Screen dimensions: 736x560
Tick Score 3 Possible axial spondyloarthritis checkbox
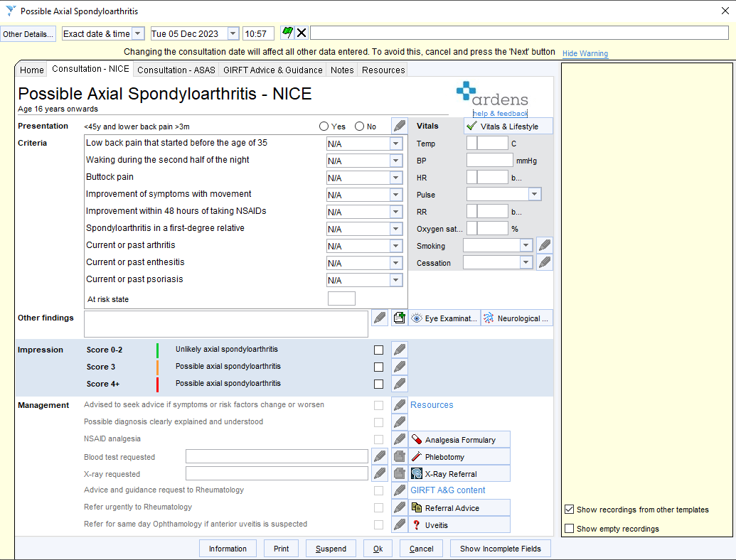click(378, 367)
